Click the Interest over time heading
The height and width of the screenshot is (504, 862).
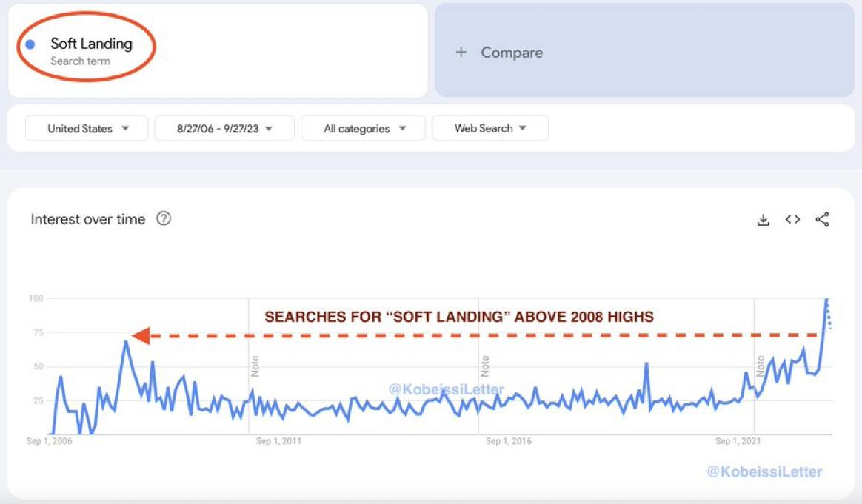(x=88, y=219)
